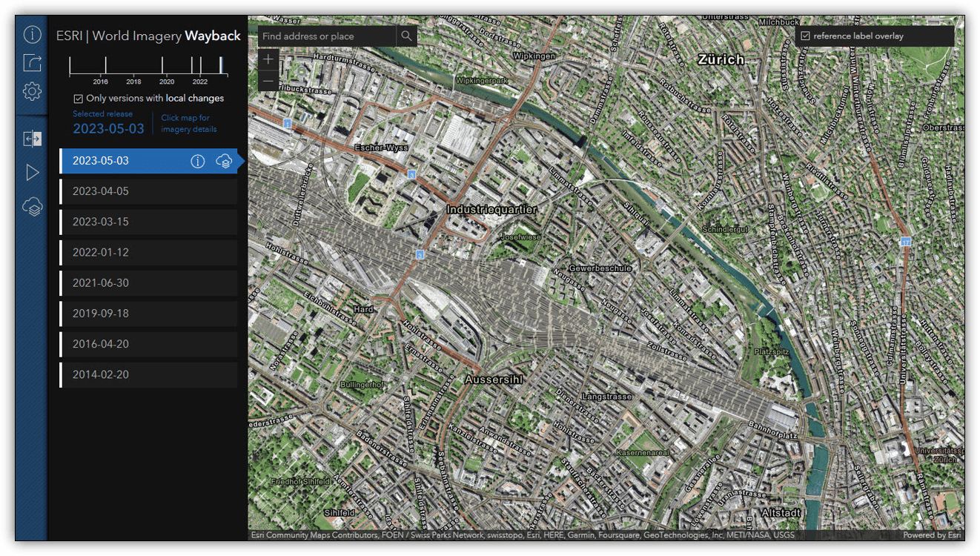Click the Escher-Wyss map label
The height and width of the screenshot is (556, 980).
[382, 148]
